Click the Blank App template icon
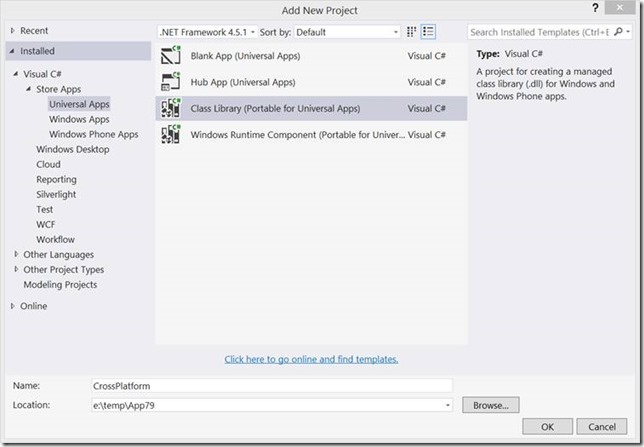This screenshot has width=644, height=447. (x=171, y=55)
